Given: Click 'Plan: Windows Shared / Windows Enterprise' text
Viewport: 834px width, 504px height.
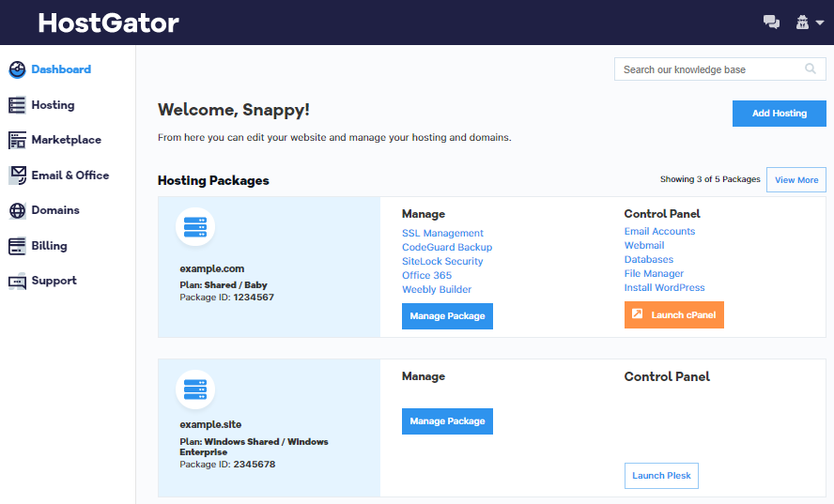Looking at the screenshot, I should click(x=254, y=447).
